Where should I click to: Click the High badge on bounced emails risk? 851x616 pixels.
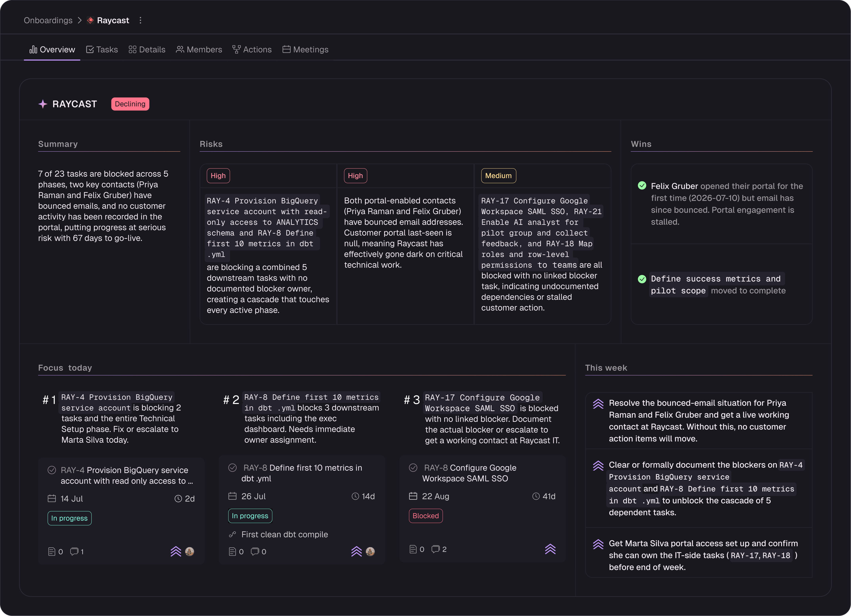pyautogui.click(x=355, y=176)
